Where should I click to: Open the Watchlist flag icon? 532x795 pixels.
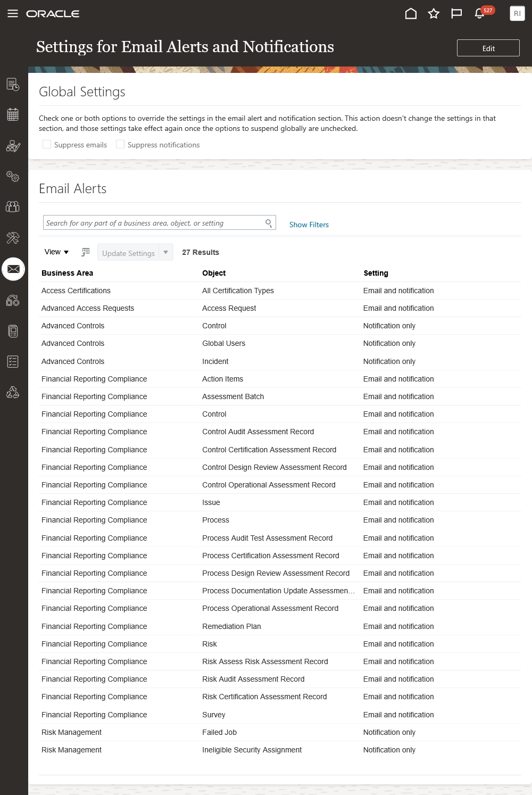coord(456,14)
